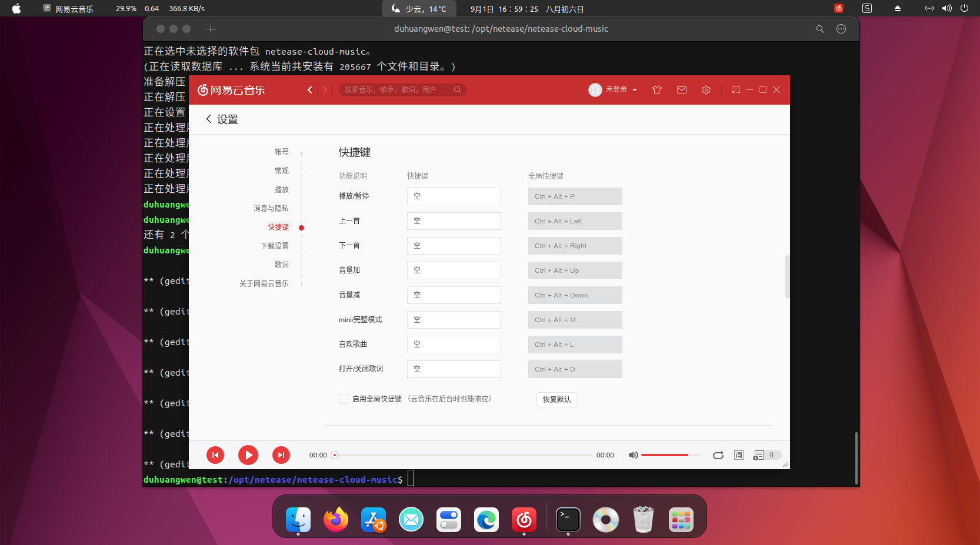Select 快捷键 in settings sidebar
Viewport: 980px width, 545px height.
278,227
